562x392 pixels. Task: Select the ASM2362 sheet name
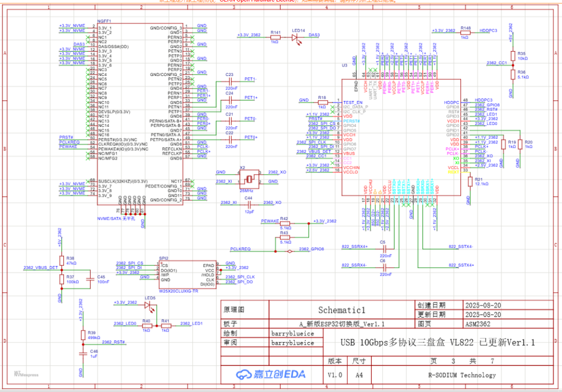point(478,324)
